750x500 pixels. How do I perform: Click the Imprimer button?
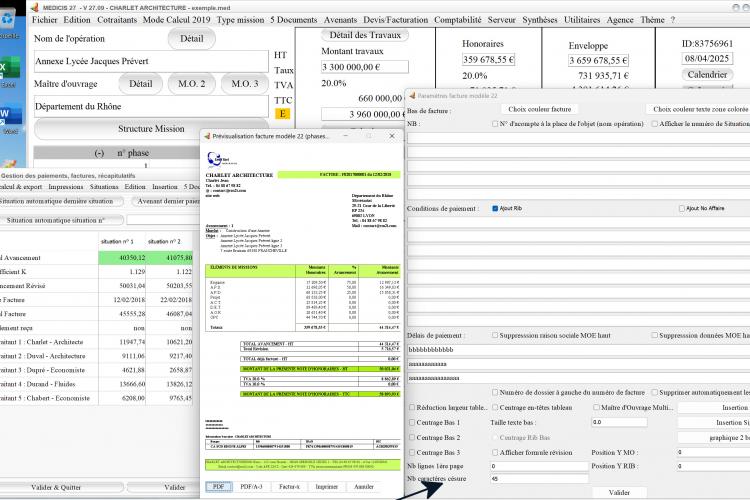pyautogui.click(x=326, y=487)
